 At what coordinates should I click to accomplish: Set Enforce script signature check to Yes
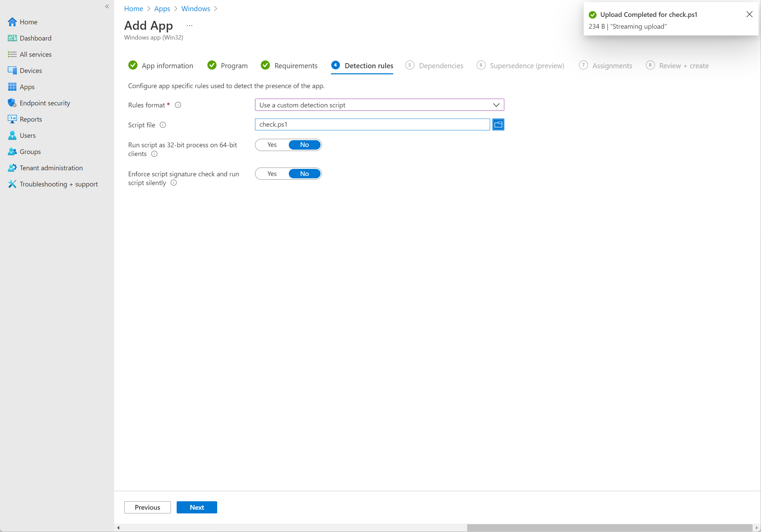(x=272, y=174)
